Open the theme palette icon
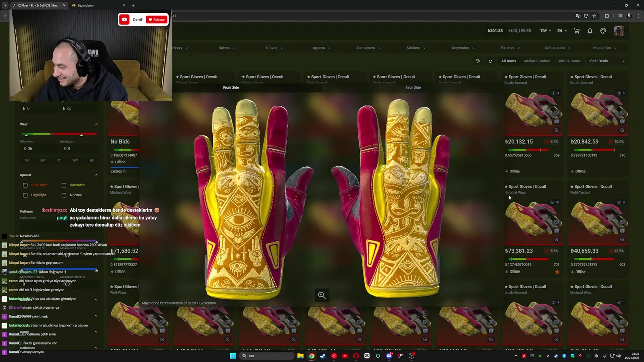Image resolution: width=644 pixels, height=362 pixels. (603, 31)
